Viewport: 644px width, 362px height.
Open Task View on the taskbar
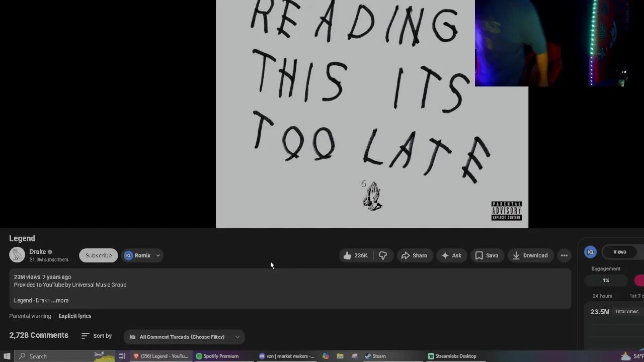tap(122, 356)
